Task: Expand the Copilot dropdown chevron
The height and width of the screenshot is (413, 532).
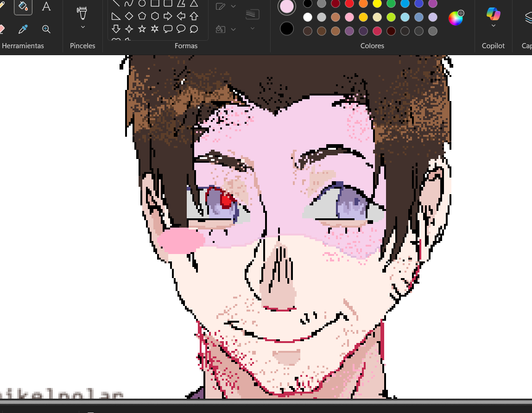Action: (494, 26)
